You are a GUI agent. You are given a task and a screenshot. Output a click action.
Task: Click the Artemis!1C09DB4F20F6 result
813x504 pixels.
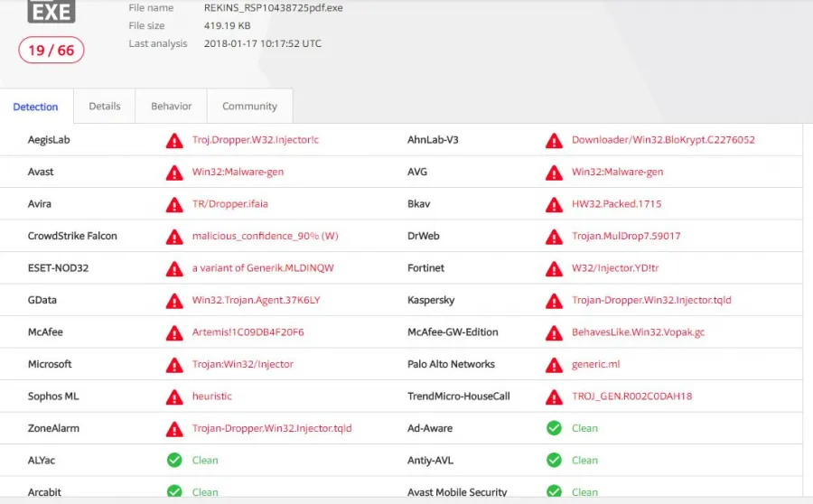coord(248,332)
